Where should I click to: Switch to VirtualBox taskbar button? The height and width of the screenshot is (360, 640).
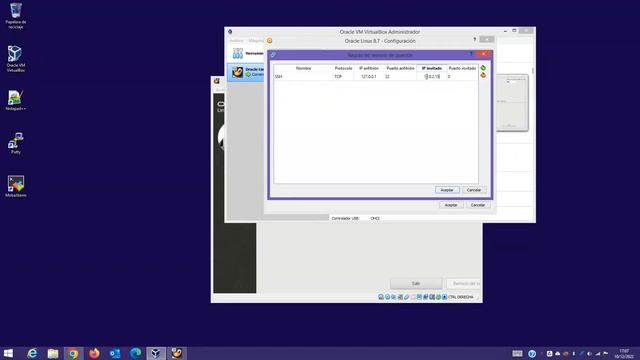tap(156, 353)
